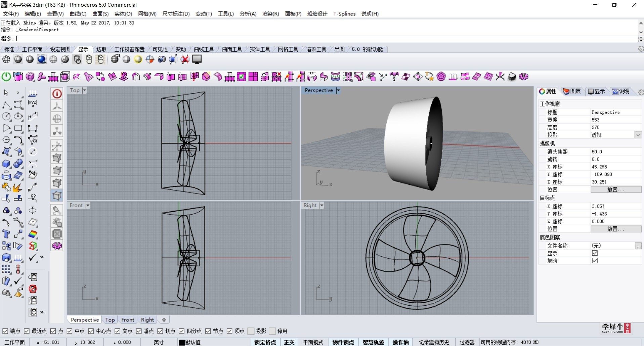Toggle the 中心点 osnap checkbox
Viewport: 644px width, 346px height.
pos(91,331)
